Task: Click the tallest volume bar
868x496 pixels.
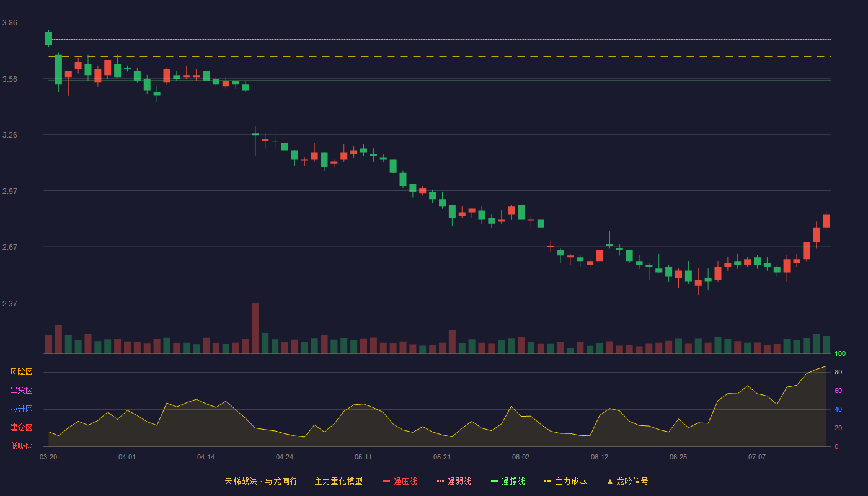Action: (255, 328)
